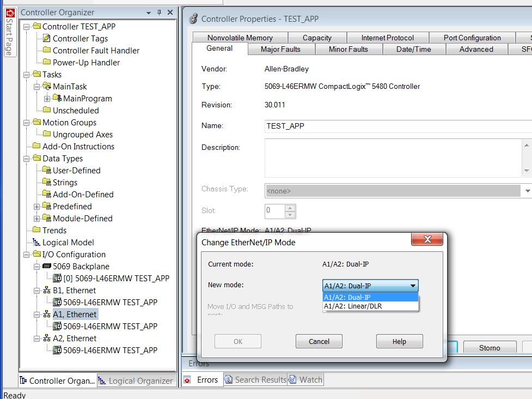The height and width of the screenshot is (399, 532).
Task: Select A1/A2: Dual-IP in the dropdown list
Action: [370, 297]
